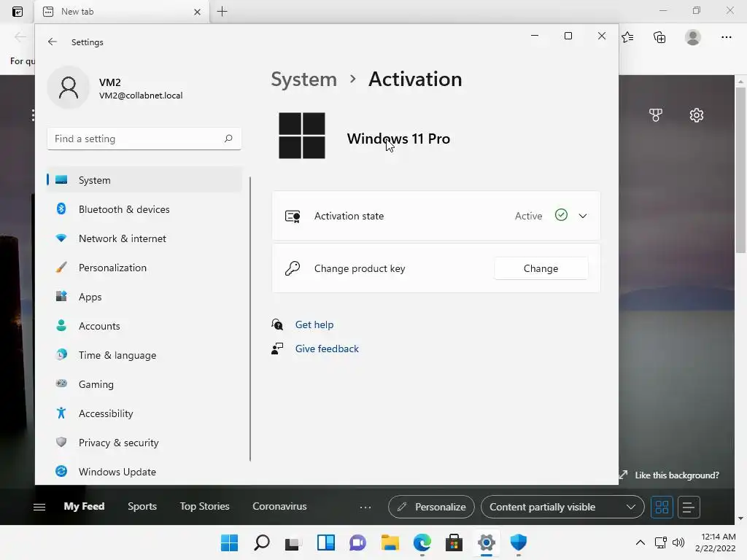
Task: Open File Explorer from taskbar
Action: click(x=390, y=542)
